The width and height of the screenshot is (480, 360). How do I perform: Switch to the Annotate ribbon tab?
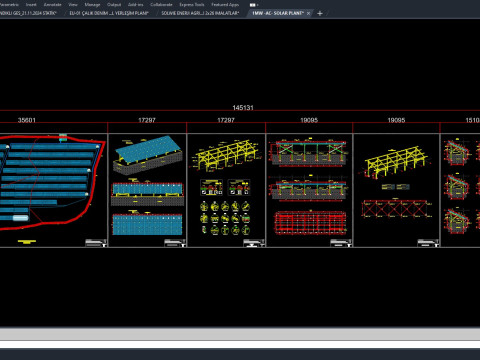[x=52, y=5]
